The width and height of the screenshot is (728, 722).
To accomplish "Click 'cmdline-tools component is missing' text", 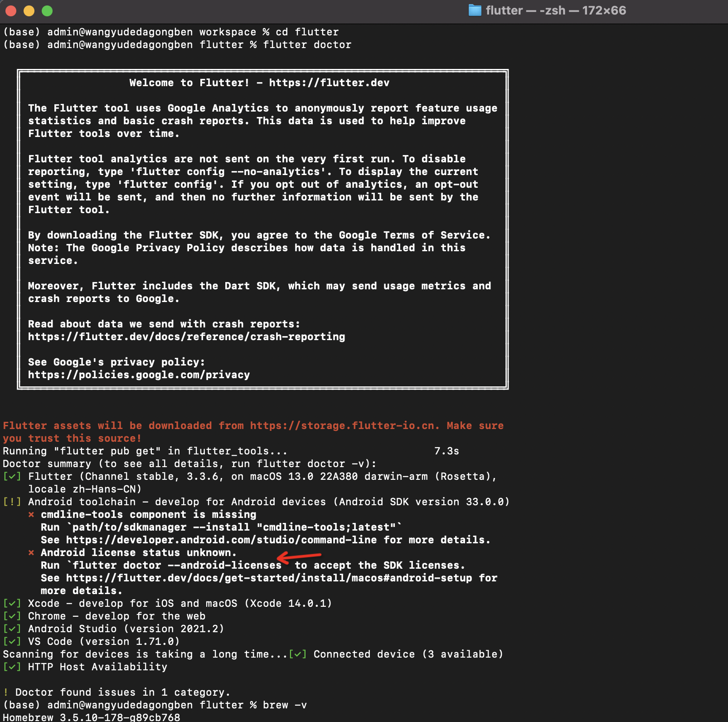I will (148, 515).
